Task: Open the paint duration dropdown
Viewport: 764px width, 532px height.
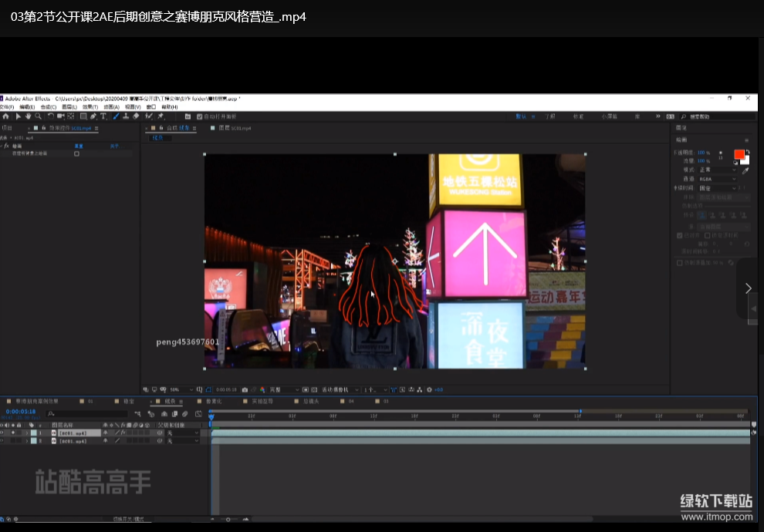Action: point(718,188)
